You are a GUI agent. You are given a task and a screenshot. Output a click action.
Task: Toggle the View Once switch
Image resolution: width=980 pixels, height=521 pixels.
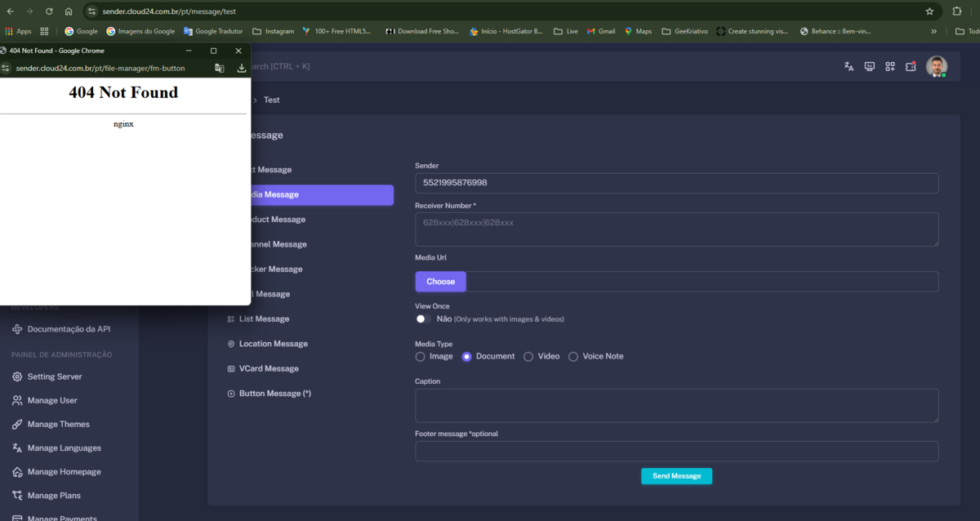423,318
